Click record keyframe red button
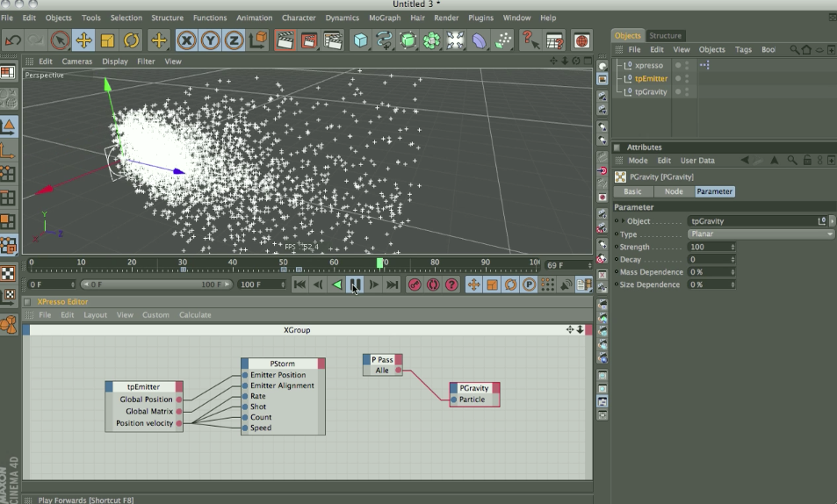The width and height of the screenshot is (837, 504). click(x=415, y=284)
